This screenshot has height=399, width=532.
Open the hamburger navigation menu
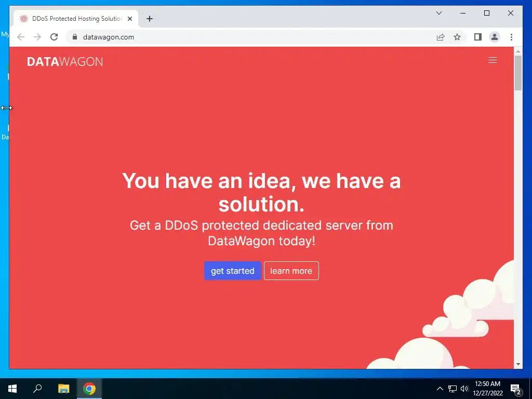[x=493, y=60]
